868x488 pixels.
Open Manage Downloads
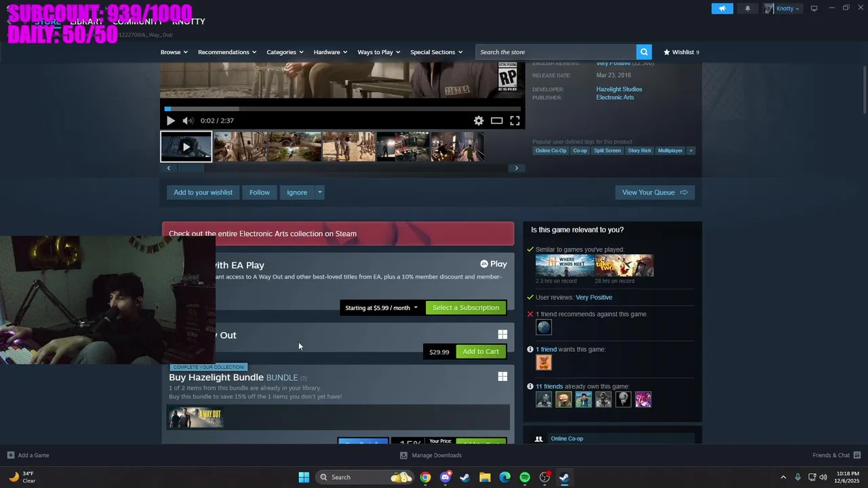(431, 455)
